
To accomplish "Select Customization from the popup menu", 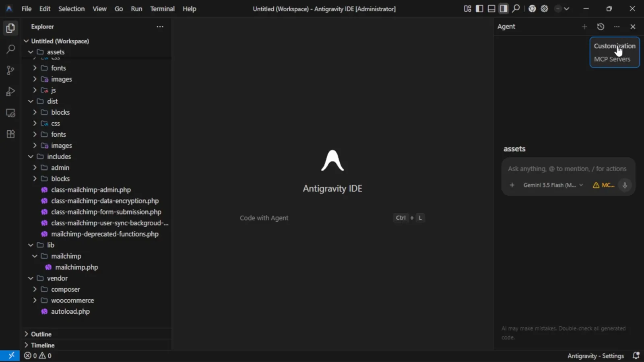I will coord(615,46).
